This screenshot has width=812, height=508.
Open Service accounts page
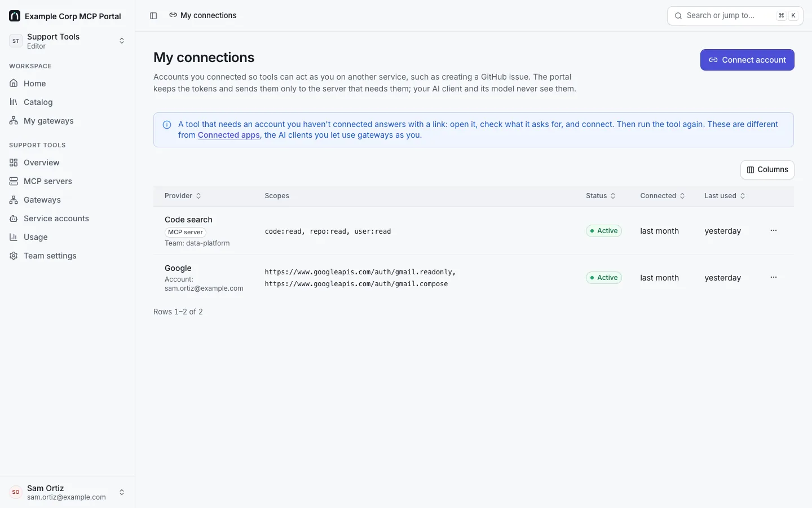[68, 218]
